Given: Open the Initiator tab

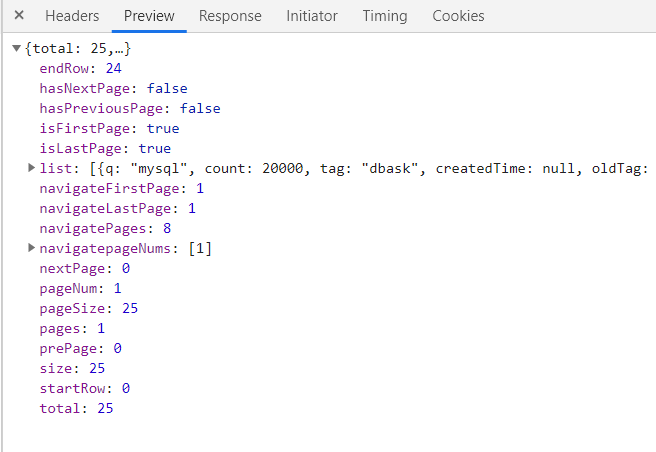Looking at the screenshot, I should coord(312,16).
